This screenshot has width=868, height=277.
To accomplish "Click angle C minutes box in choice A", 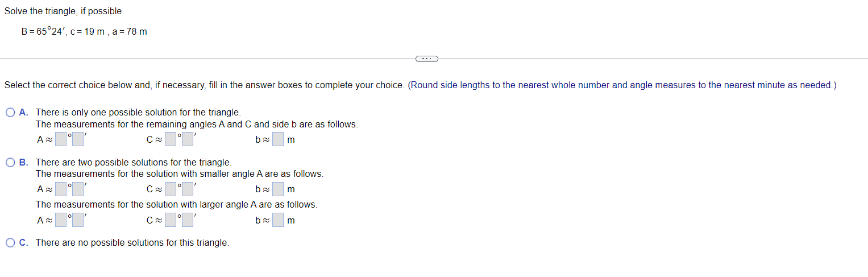I will coord(188,139).
